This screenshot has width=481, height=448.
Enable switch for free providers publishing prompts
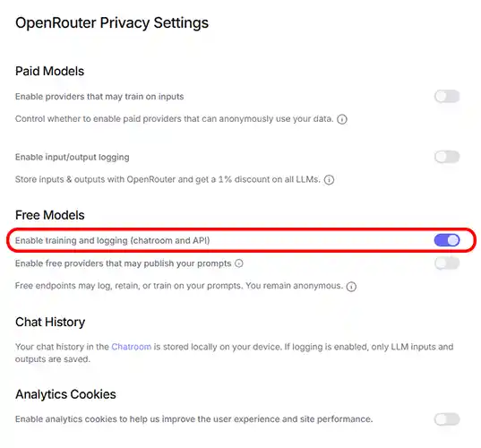pos(447,263)
